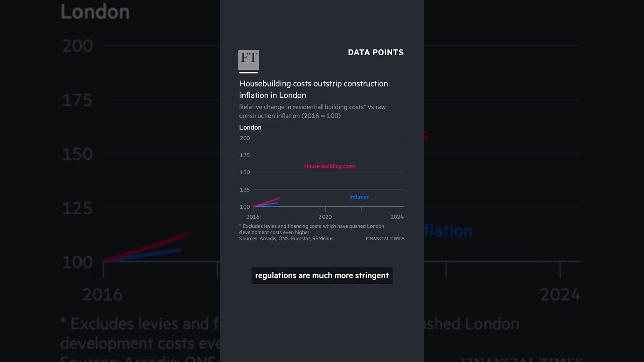
Task: Click the bold London chart label
Action: coord(250,127)
